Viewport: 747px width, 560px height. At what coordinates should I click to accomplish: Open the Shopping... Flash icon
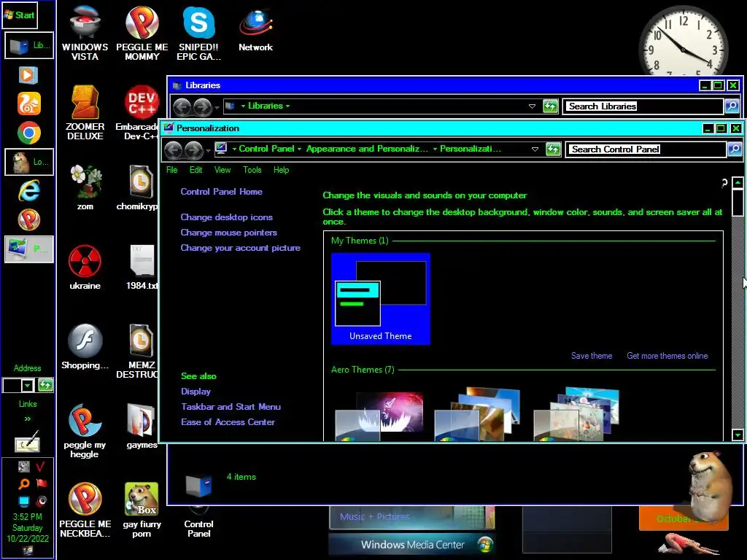(x=85, y=346)
